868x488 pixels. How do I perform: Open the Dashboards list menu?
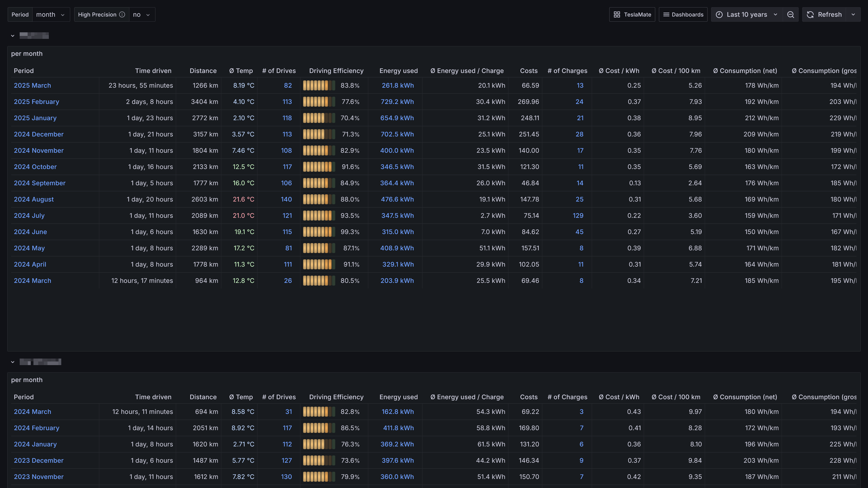(x=683, y=14)
